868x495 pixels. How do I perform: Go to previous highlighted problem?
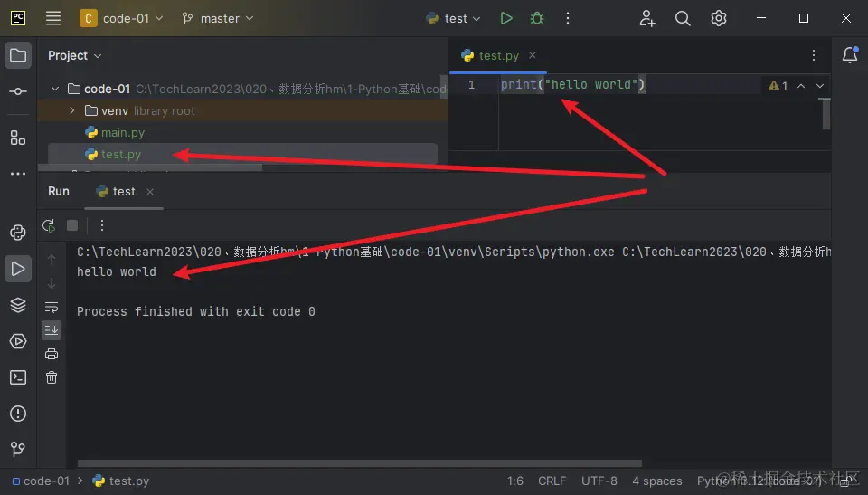click(801, 86)
